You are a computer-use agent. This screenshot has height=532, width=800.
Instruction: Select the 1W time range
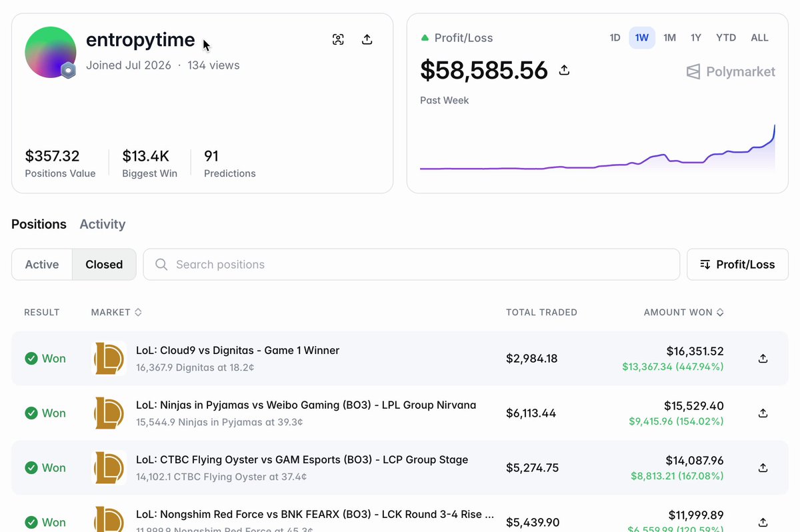tap(642, 38)
